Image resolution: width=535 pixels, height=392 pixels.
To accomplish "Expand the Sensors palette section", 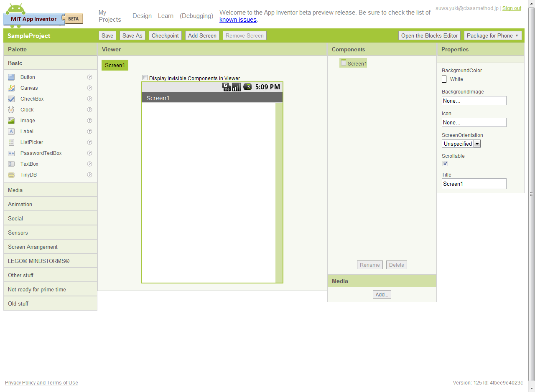I will (x=50, y=233).
